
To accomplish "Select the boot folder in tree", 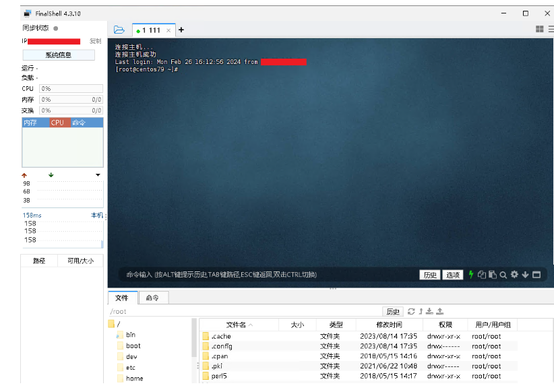I will 129,346.
